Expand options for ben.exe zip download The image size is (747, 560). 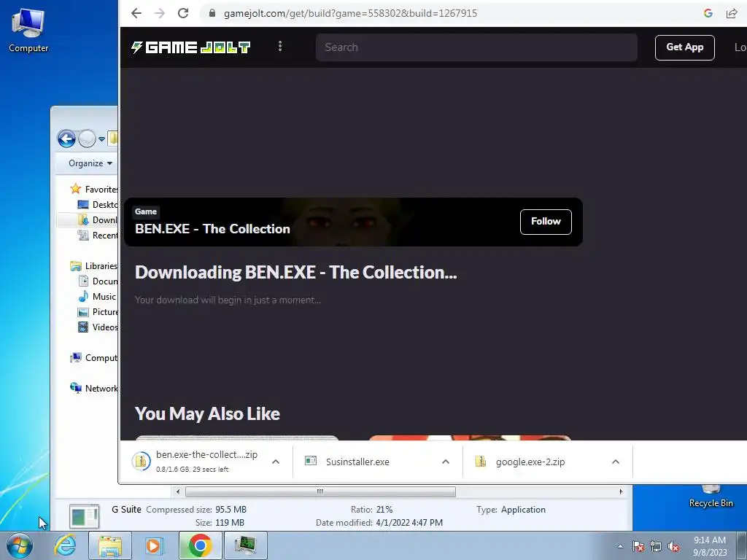click(275, 462)
